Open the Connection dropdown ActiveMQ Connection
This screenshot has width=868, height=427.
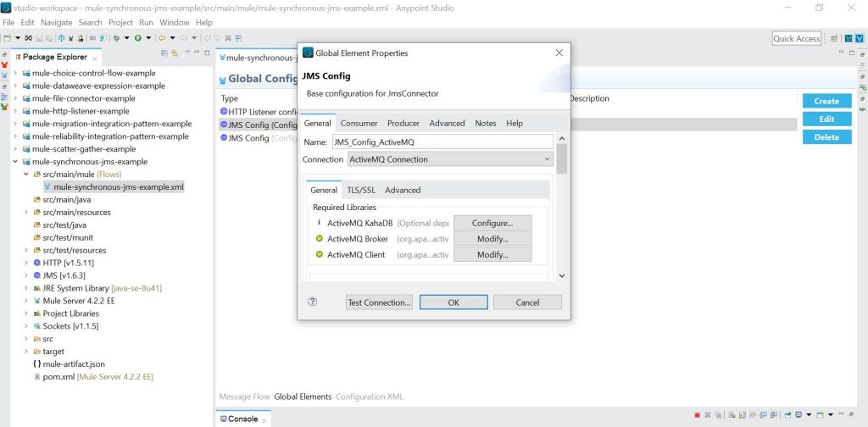tap(450, 159)
